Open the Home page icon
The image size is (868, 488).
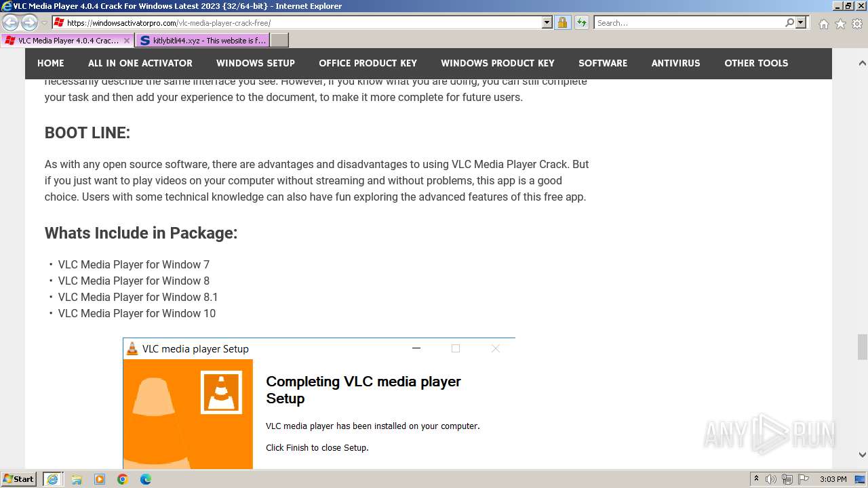click(823, 24)
